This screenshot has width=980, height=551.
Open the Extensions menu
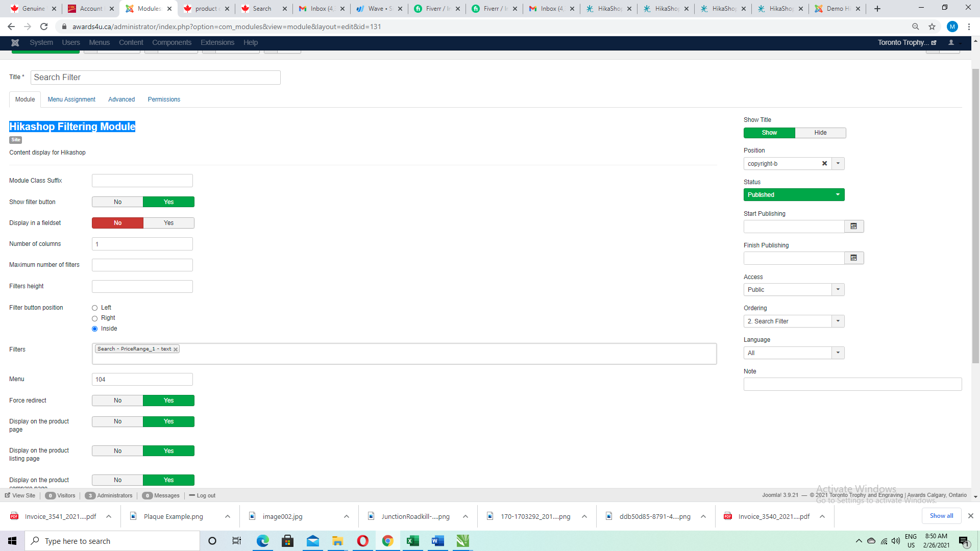(217, 43)
